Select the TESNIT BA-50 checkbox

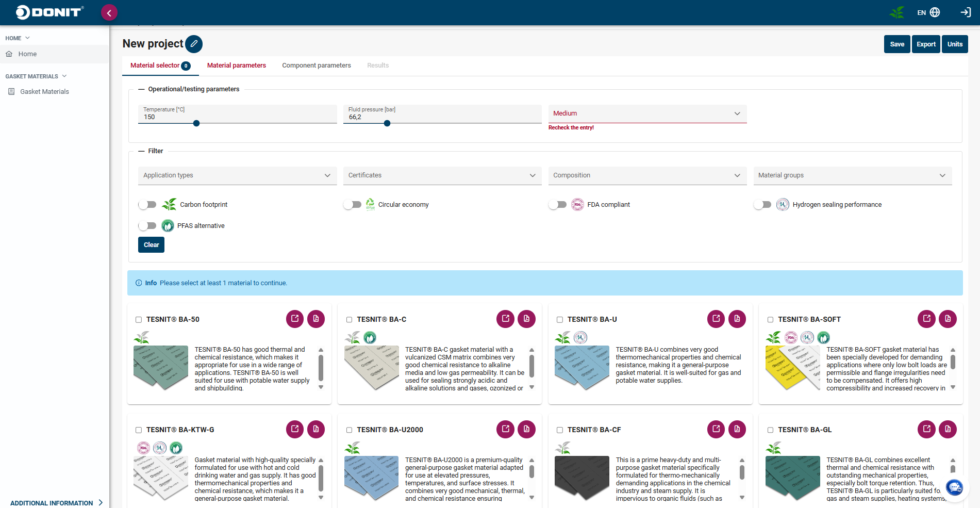click(x=139, y=320)
